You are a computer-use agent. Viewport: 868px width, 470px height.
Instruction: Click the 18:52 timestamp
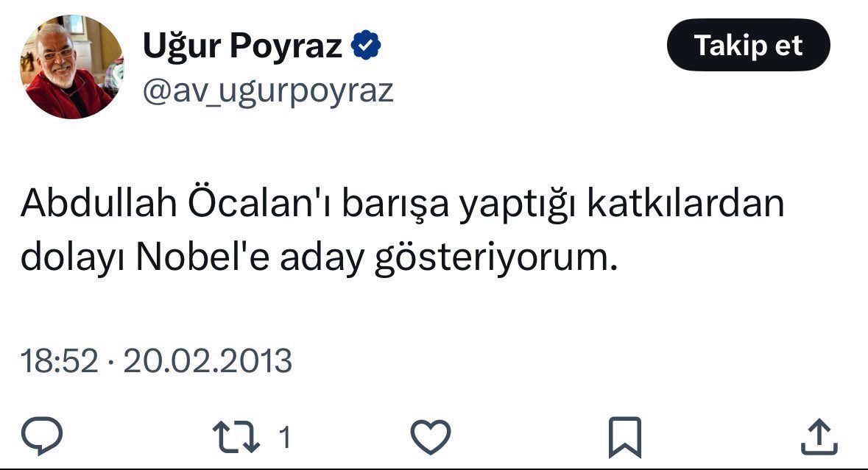tap(59, 361)
